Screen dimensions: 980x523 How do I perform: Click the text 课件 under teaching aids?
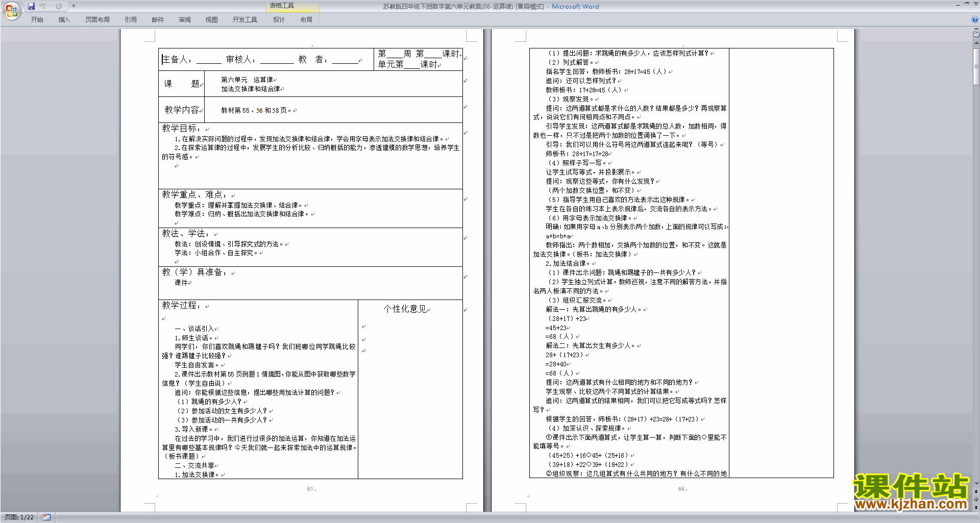click(181, 283)
